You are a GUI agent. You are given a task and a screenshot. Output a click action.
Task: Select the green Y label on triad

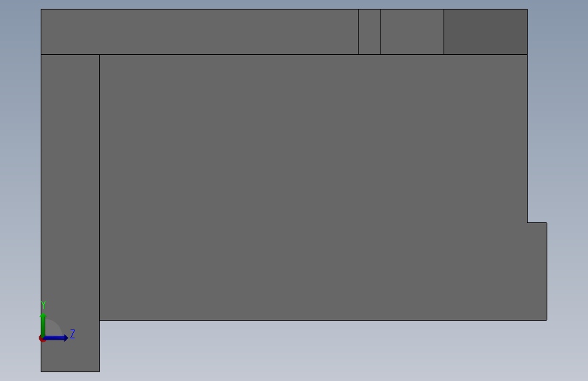tap(43, 305)
